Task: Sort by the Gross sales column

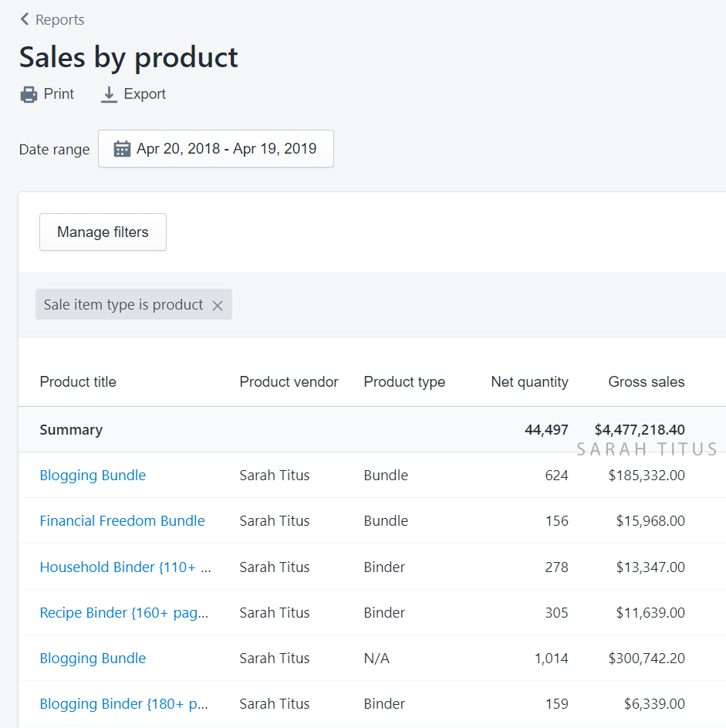Action: click(x=647, y=381)
